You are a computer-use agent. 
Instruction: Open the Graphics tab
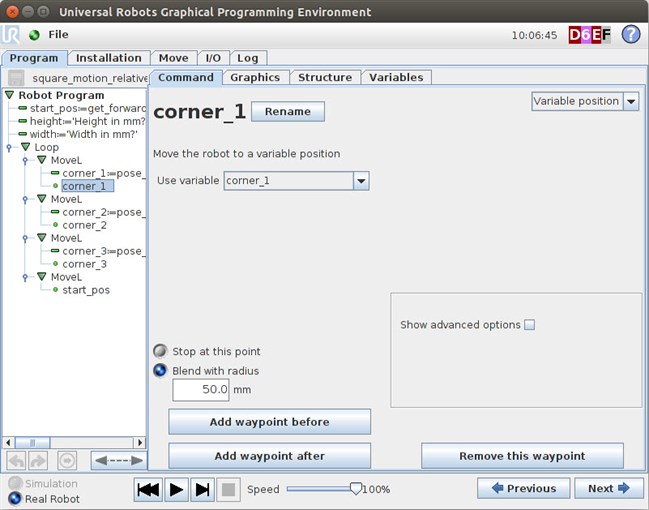(x=255, y=77)
